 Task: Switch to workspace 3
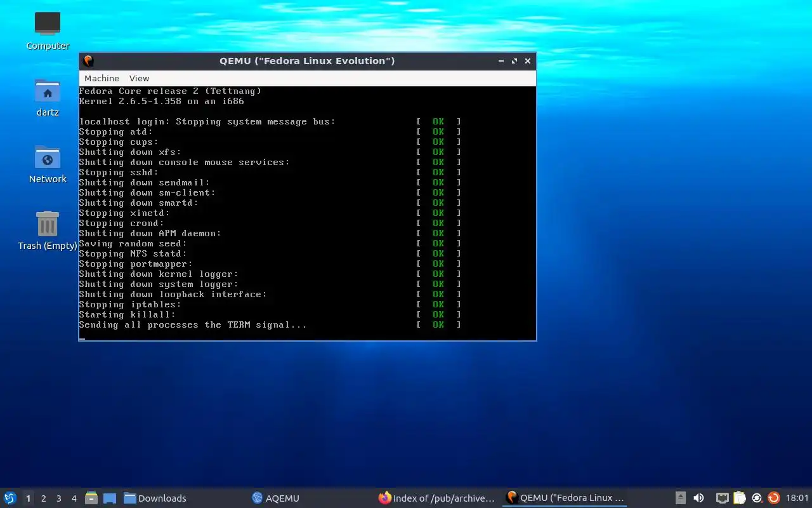[58, 498]
